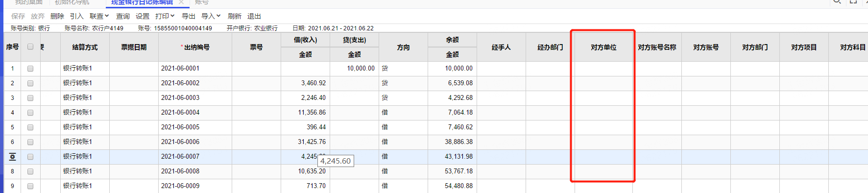Click the fullscreen expand icon
This screenshot has height=193, width=868.
[x=853, y=1]
